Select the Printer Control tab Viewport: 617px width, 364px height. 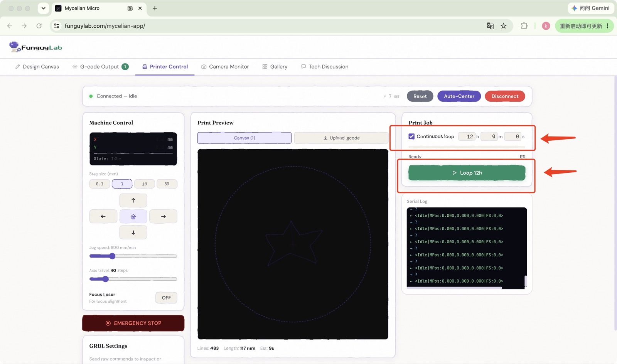click(165, 67)
